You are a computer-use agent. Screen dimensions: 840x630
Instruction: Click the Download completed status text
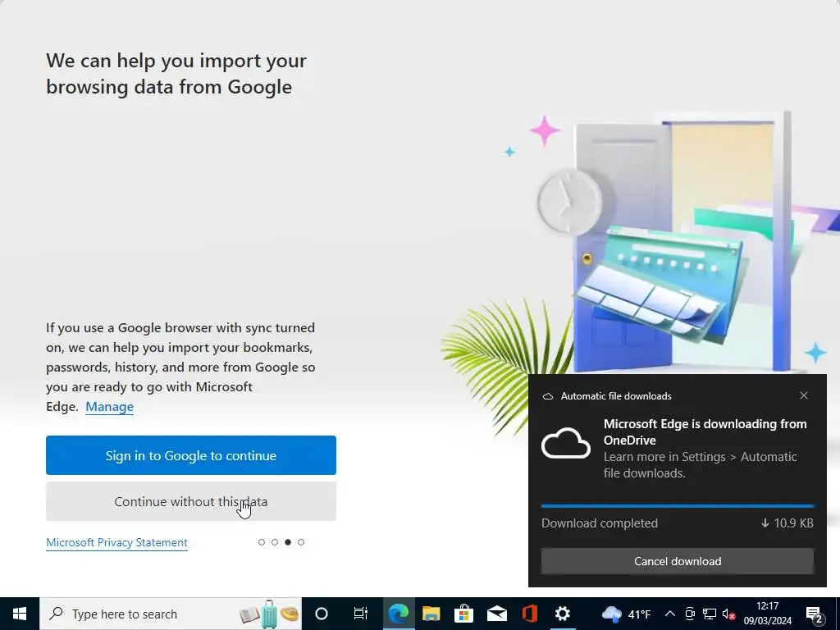(600, 523)
